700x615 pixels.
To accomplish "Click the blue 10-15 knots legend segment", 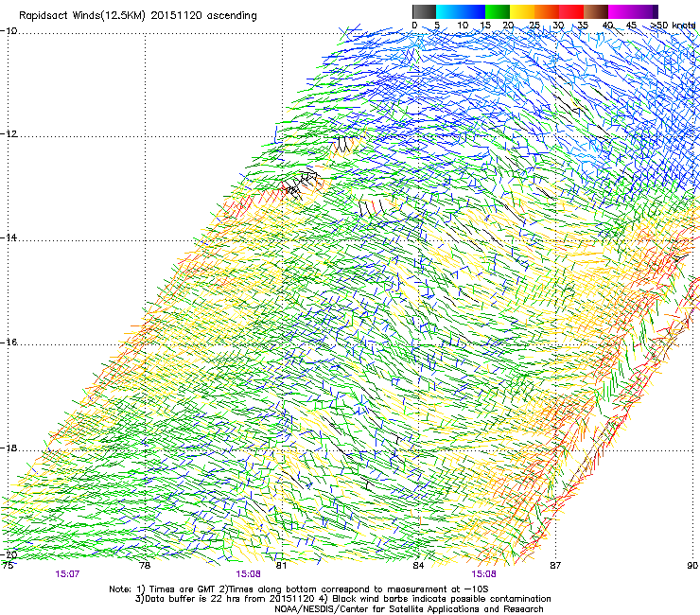I will pyautogui.click(x=473, y=11).
